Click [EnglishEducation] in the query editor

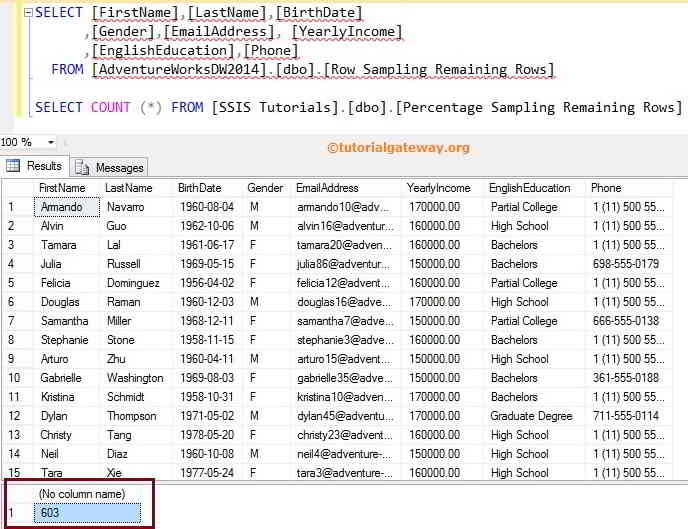click(163, 51)
